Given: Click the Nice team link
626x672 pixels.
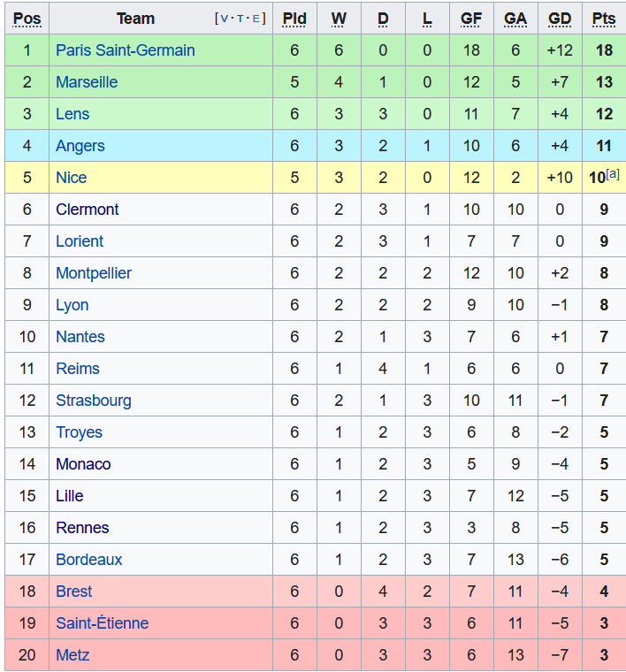Looking at the screenshot, I should coord(71,178).
